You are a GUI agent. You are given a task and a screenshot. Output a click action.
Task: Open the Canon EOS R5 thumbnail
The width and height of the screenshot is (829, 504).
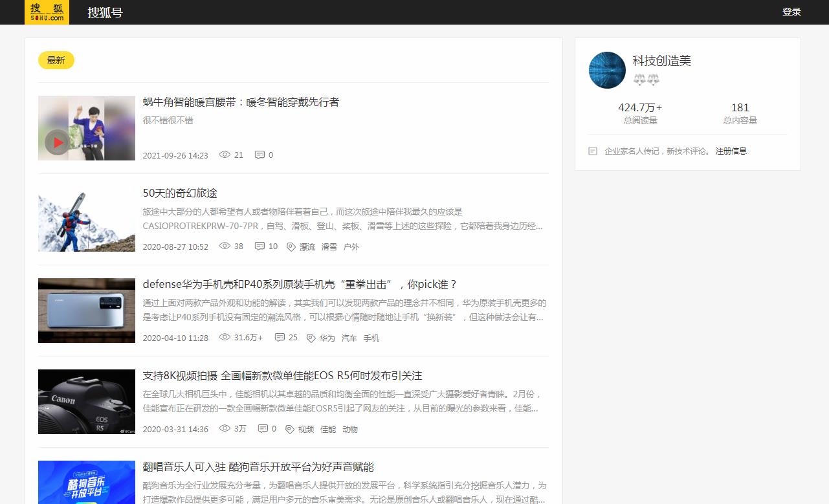87,402
